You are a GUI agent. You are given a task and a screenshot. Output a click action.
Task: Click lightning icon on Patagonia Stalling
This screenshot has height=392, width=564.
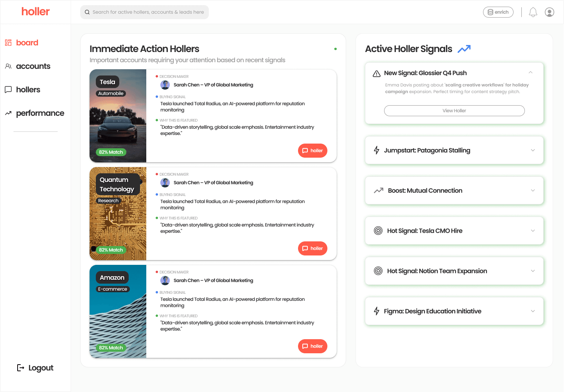click(x=377, y=150)
